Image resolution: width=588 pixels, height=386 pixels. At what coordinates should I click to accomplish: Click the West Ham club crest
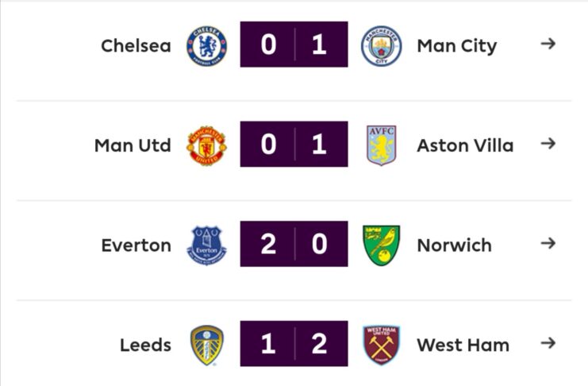[381, 345]
